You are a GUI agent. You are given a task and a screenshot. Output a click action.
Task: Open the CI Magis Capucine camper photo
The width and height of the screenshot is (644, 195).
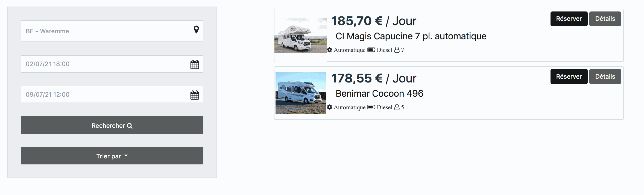(x=301, y=36)
